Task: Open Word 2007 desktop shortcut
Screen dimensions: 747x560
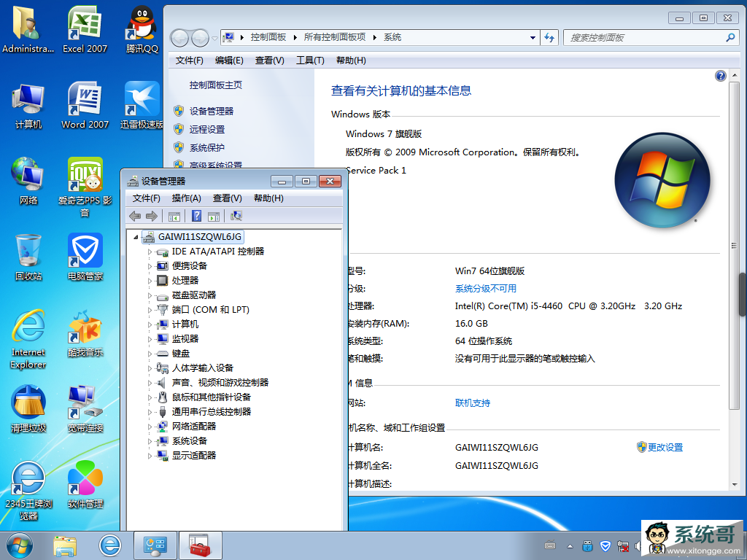Action: coord(85,105)
